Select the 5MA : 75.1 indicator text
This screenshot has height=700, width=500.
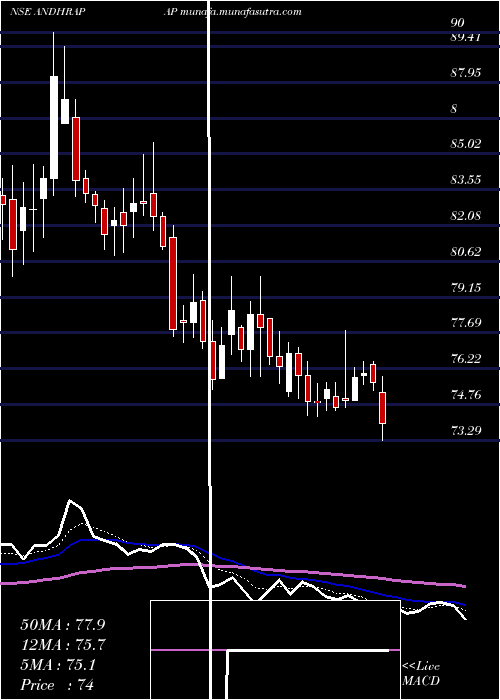(x=58, y=665)
